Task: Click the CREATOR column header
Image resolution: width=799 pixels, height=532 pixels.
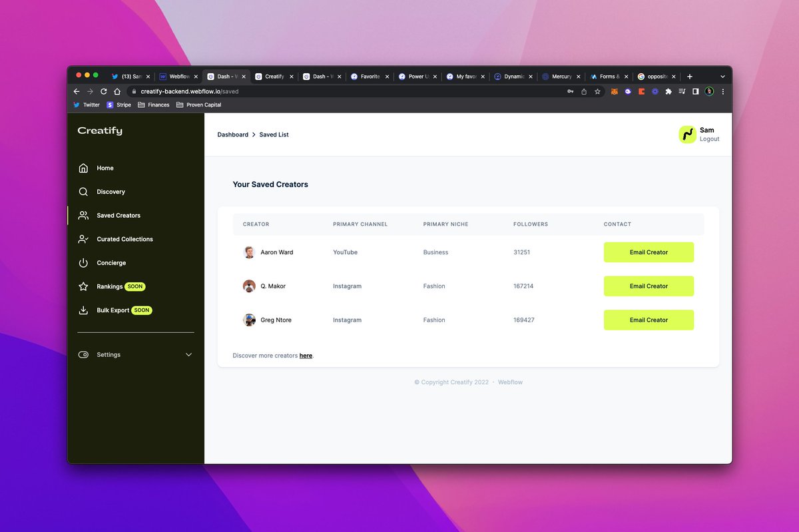Action: coord(256,224)
